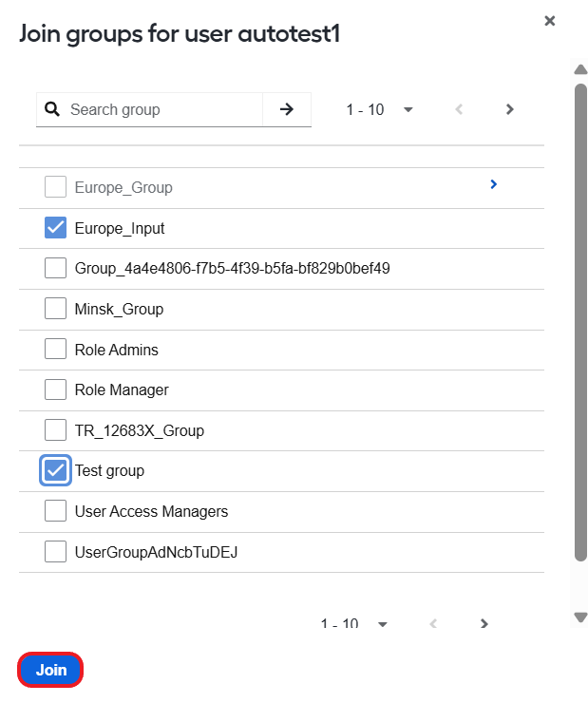Screen dimensions: 588x703
Task: Go to next page using top pagination arrow
Action: pyautogui.click(x=509, y=109)
